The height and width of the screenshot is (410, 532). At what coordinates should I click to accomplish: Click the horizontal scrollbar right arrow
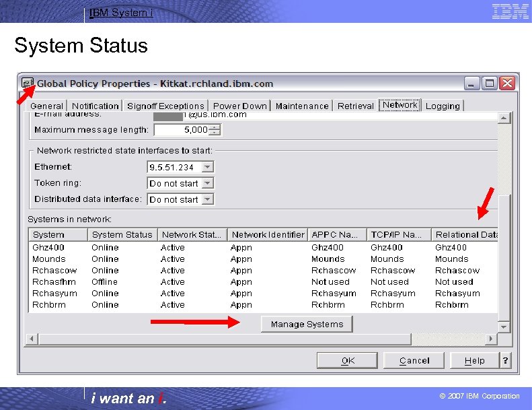(x=490, y=339)
